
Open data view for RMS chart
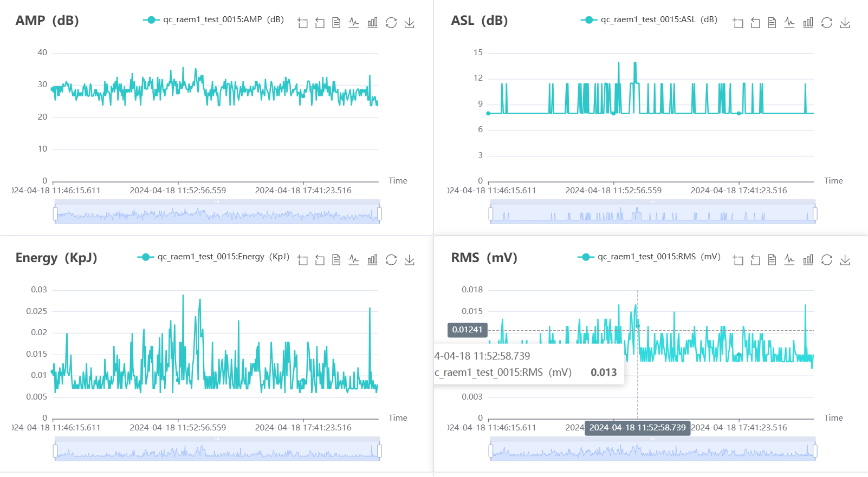tap(772, 260)
